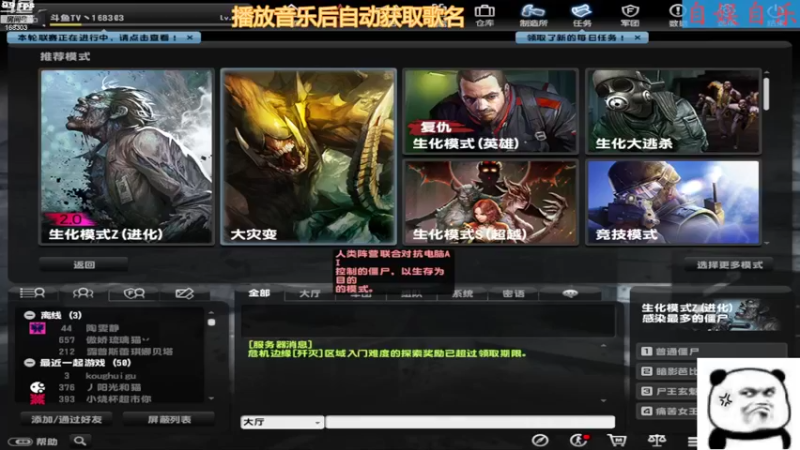This screenshot has height=450, width=800.
Task: Click the pink butterfly avatar of 陶雯静
Action: 37,328
